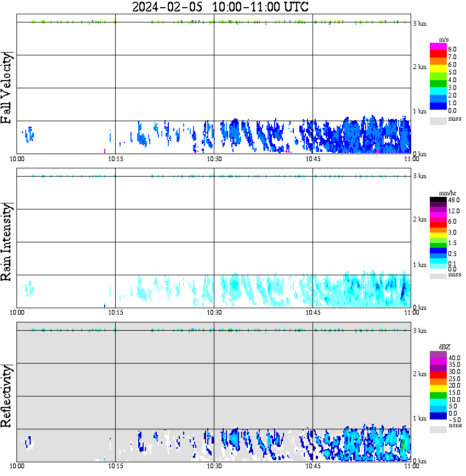Click the red swatch in the m/s legend

438,54
